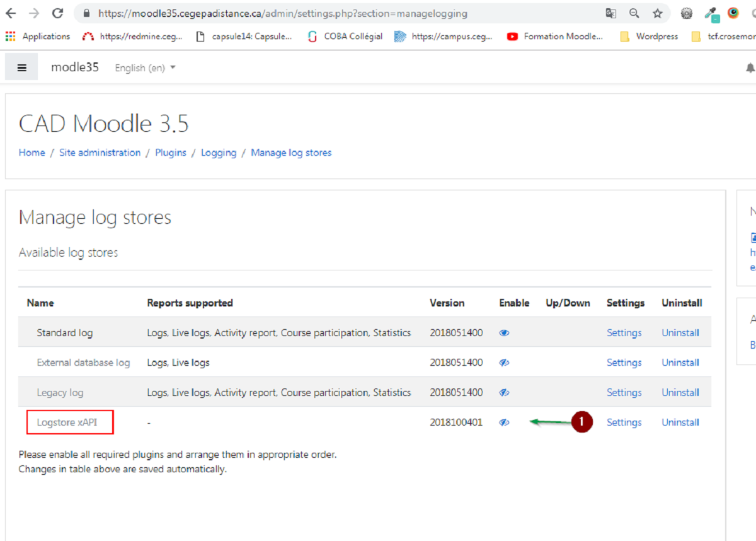The image size is (756, 541).
Task: Click the bookmark star icon
Action: [x=657, y=13]
